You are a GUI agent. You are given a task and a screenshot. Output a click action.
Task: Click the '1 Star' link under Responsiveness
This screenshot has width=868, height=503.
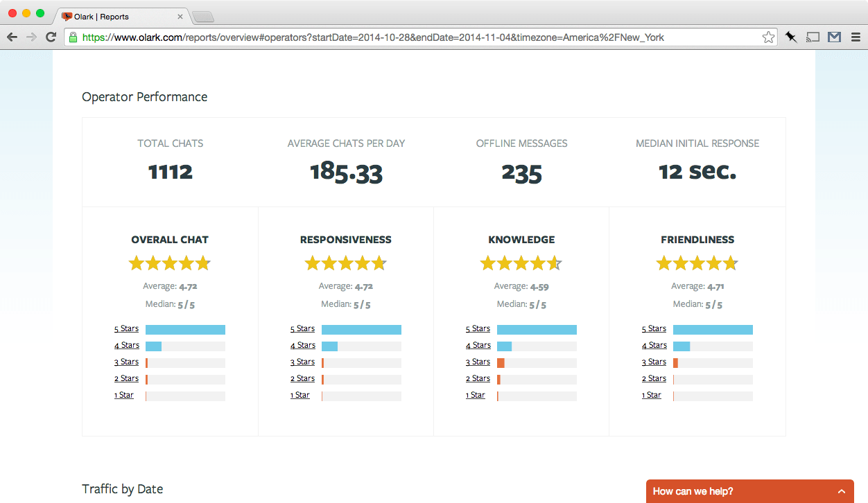[x=300, y=395]
